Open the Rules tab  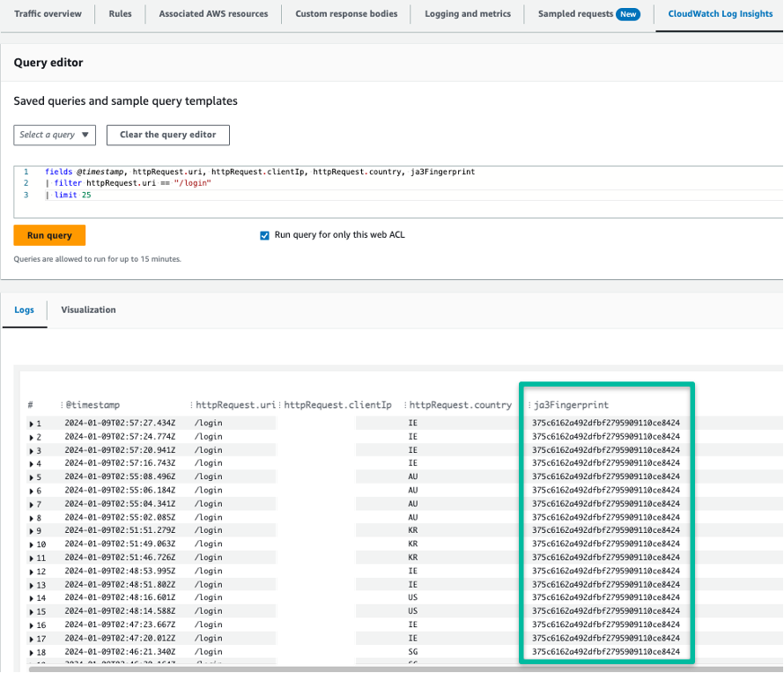coord(120,13)
